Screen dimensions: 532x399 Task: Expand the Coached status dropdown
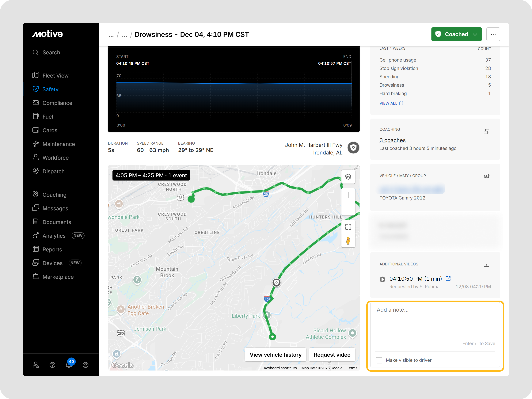(x=456, y=34)
